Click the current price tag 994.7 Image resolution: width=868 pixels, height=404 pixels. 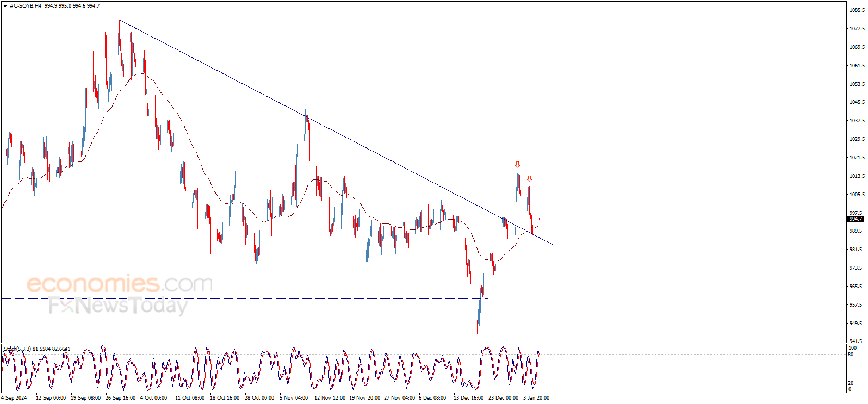855,219
